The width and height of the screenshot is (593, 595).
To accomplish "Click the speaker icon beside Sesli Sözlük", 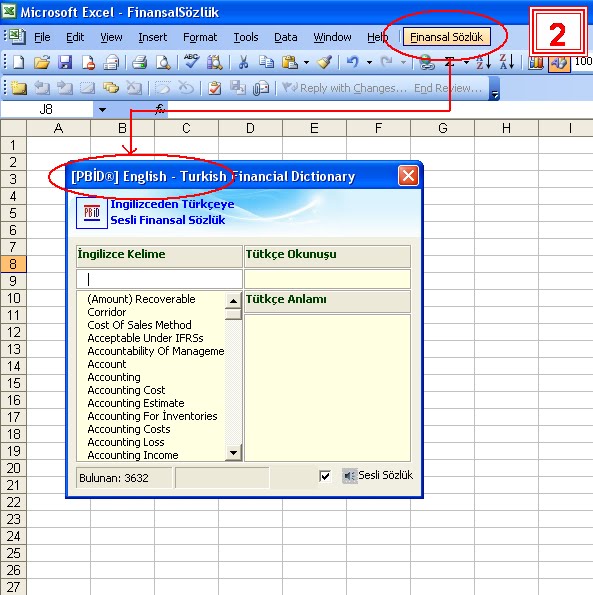I will 349,475.
